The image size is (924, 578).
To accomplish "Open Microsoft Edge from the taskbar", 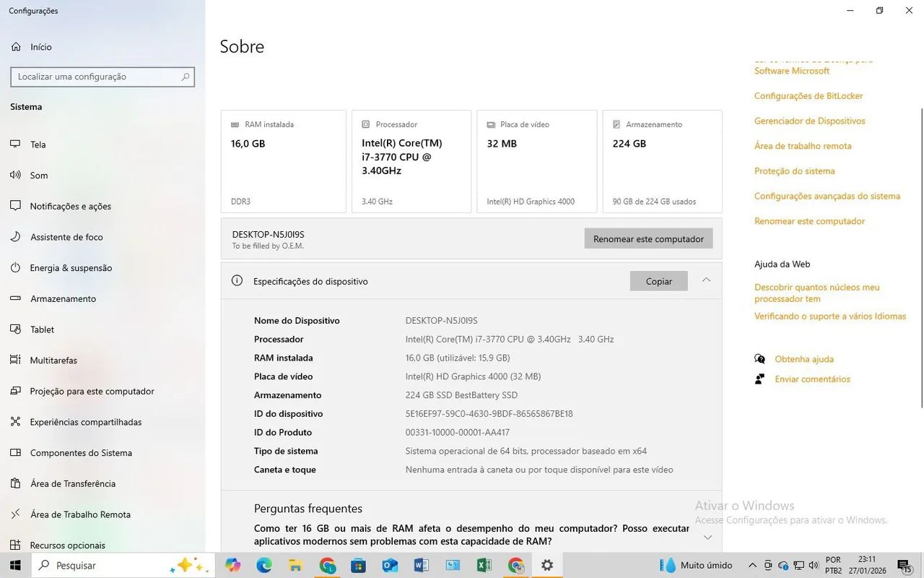I will (x=263, y=565).
